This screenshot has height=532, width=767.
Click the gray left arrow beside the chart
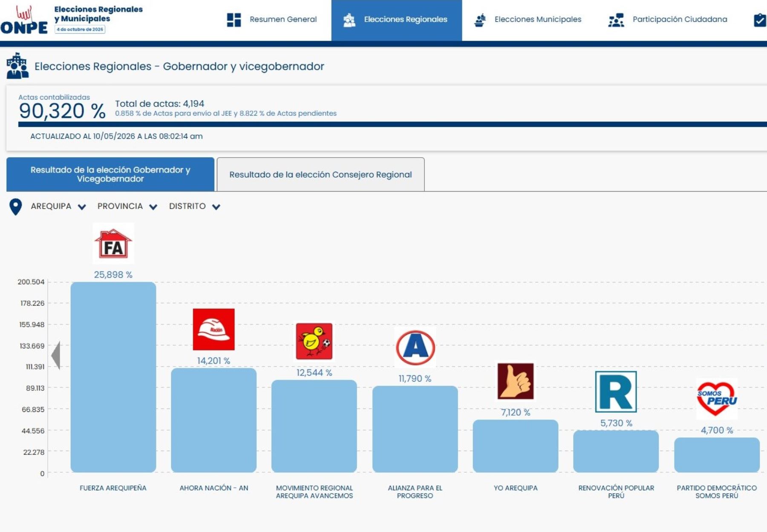(55, 355)
